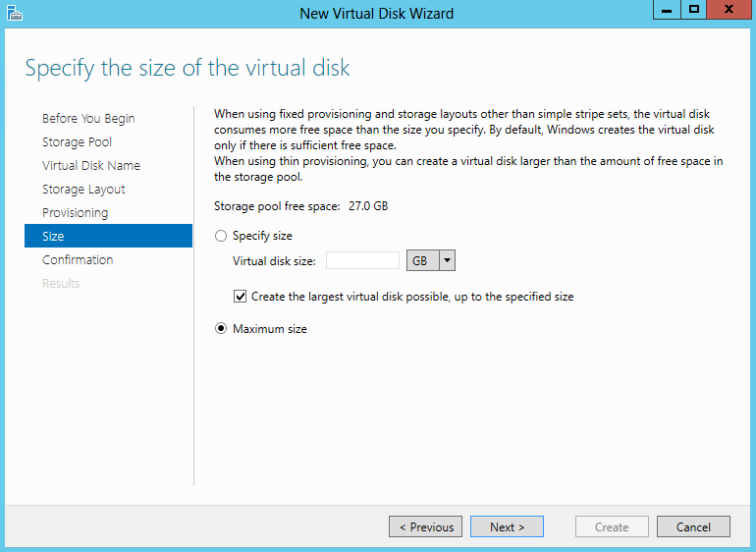Go to the Before You Begin step
This screenshot has height=552, width=756.
tap(88, 118)
